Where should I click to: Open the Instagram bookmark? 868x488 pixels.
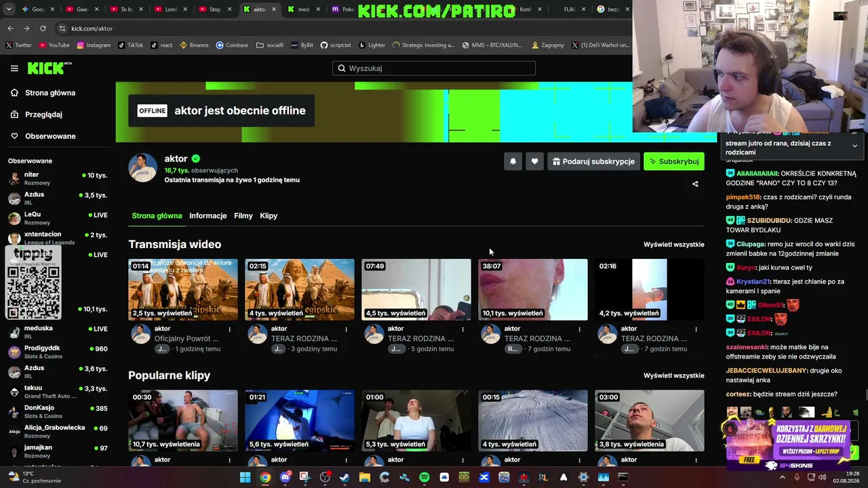pos(94,45)
